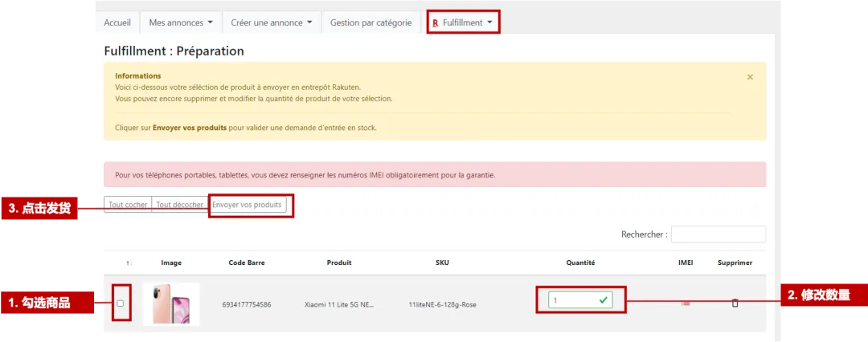Screen dimensions: 868x342
Task: Click the Tout cocher button
Action: [128, 204]
